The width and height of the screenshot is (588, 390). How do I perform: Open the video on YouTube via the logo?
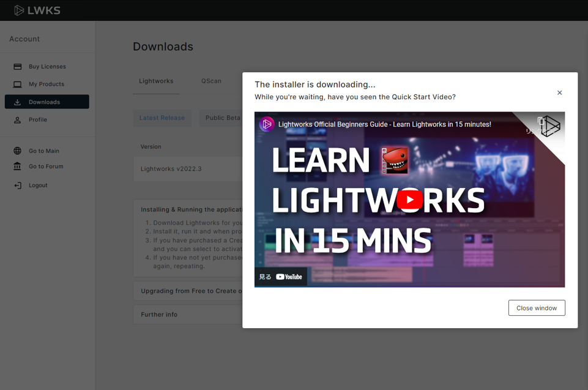click(289, 277)
